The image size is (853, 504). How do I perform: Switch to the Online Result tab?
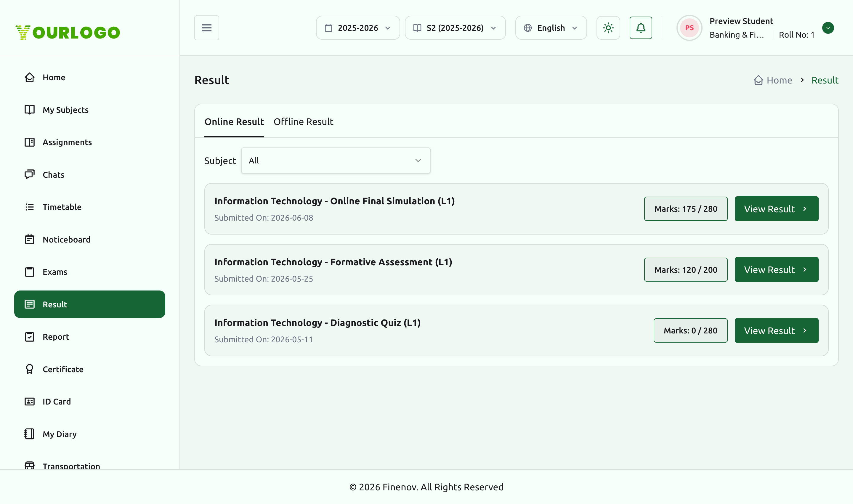click(234, 122)
